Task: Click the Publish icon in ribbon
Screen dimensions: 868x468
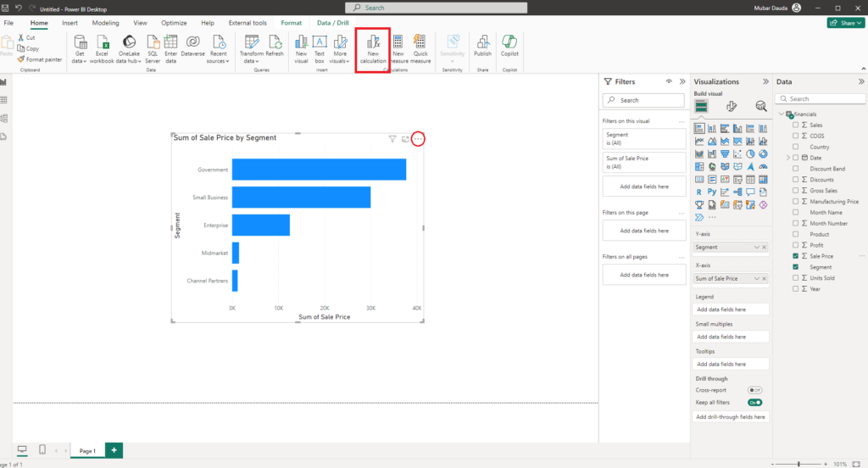Action: pyautogui.click(x=482, y=46)
